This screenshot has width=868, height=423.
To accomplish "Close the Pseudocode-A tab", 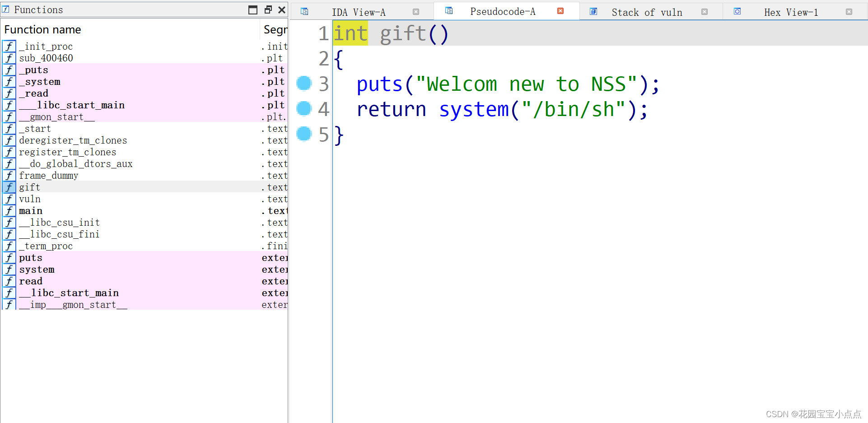I will pyautogui.click(x=560, y=11).
